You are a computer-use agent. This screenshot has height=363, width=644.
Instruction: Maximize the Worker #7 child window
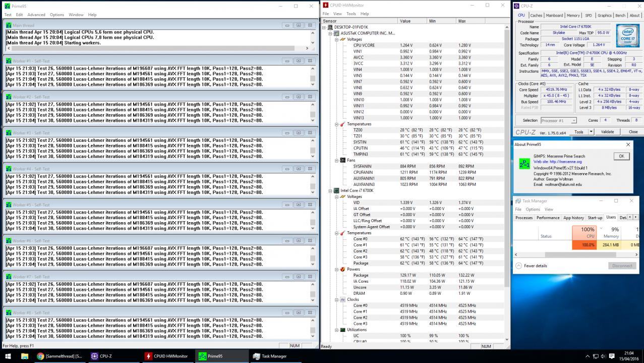click(299, 277)
